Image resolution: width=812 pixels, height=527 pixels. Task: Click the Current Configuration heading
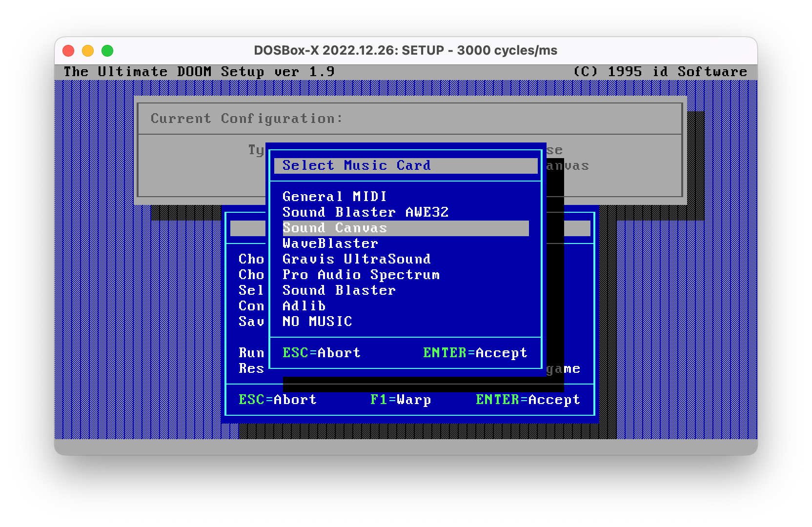[x=247, y=119]
